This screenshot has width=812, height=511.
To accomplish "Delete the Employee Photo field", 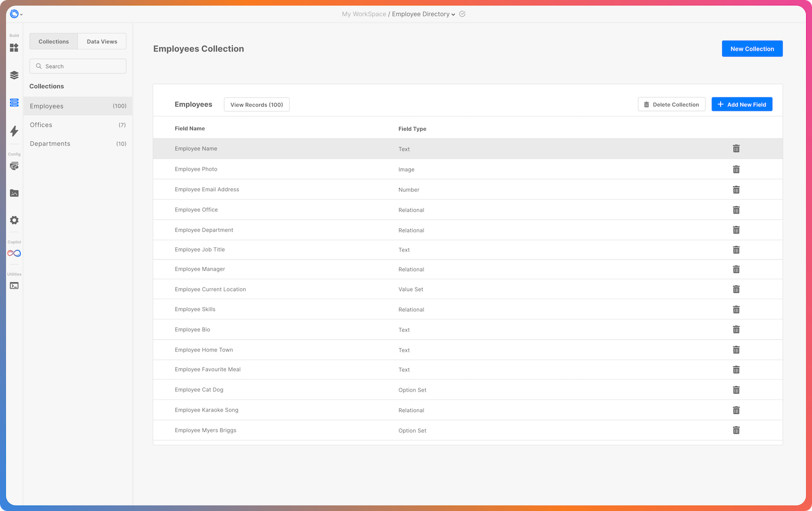I will coord(736,169).
